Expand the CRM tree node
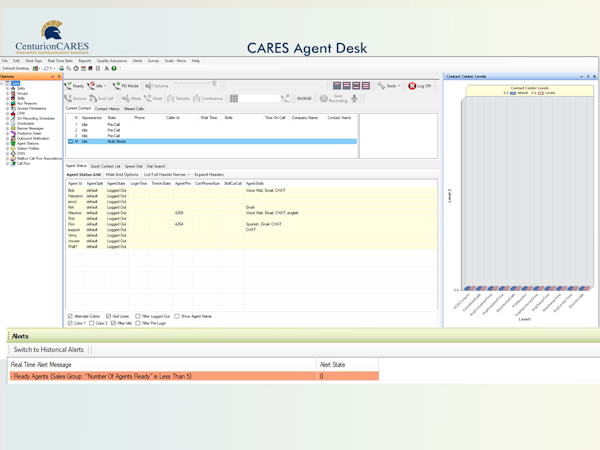 7,113
